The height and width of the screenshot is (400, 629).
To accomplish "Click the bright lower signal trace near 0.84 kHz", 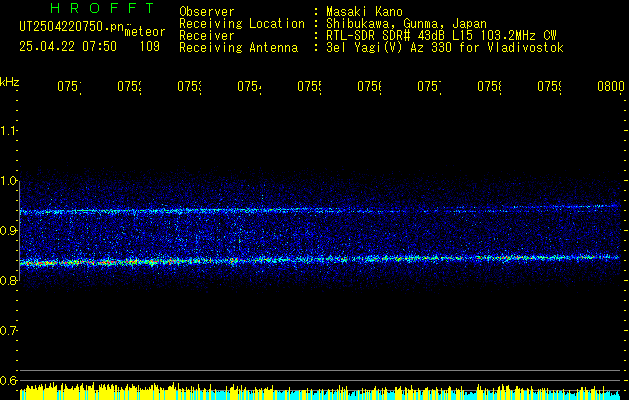I will (x=320, y=260).
